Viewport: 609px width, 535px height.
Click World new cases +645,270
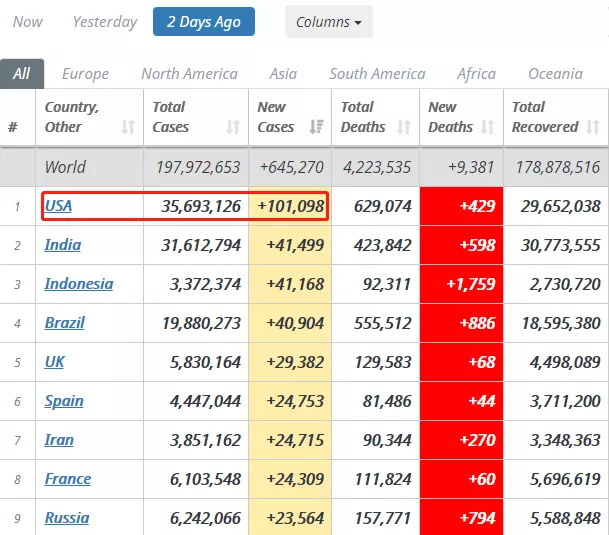292,167
